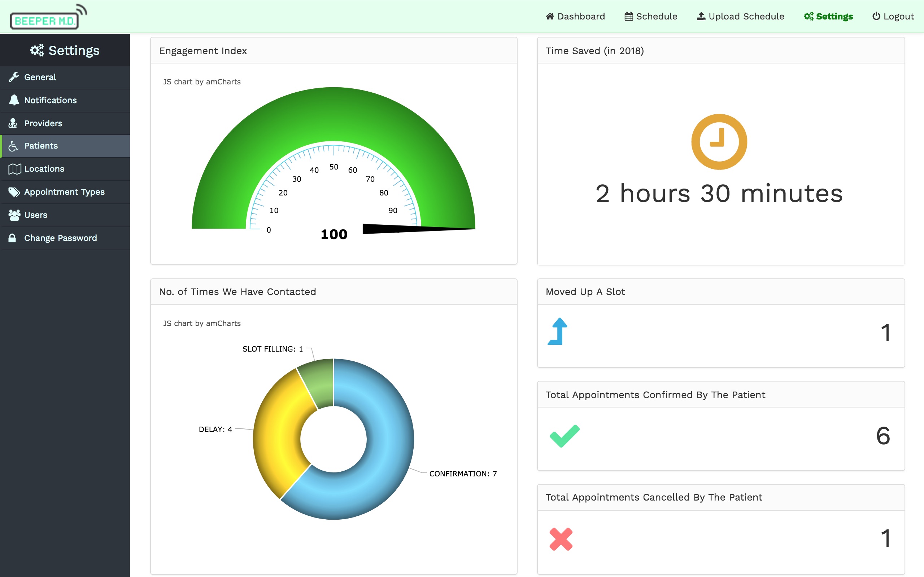Image resolution: width=924 pixels, height=577 pixels.
Task: Click the tags icon beside Appointment Types
Action: (x=14, y=192)
